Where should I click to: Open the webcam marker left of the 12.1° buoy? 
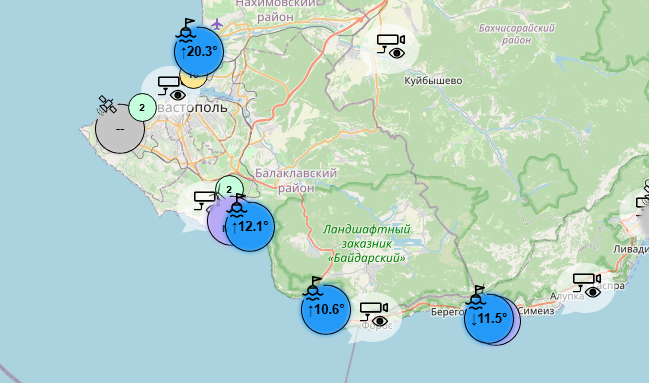pos(202,204)
